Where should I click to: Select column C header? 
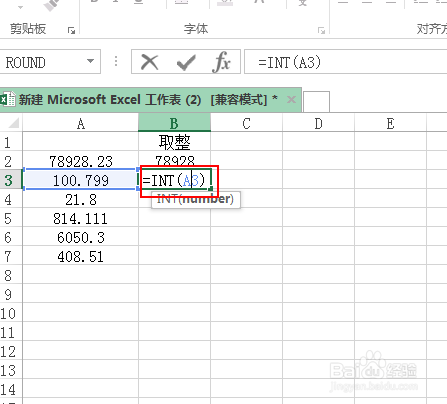click(x=246, y=123)
